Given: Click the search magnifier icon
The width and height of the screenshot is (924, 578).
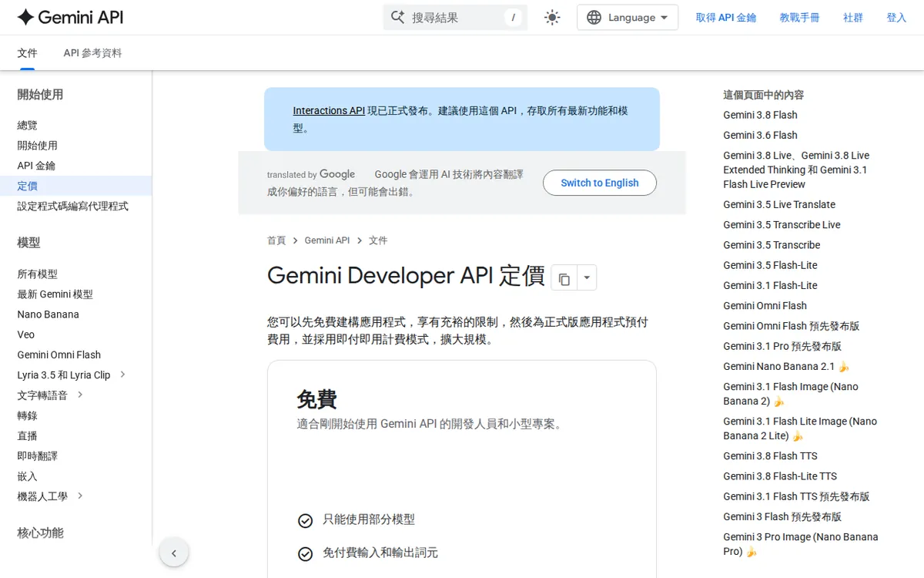Looking at the screenshot, I should [397, 17].
